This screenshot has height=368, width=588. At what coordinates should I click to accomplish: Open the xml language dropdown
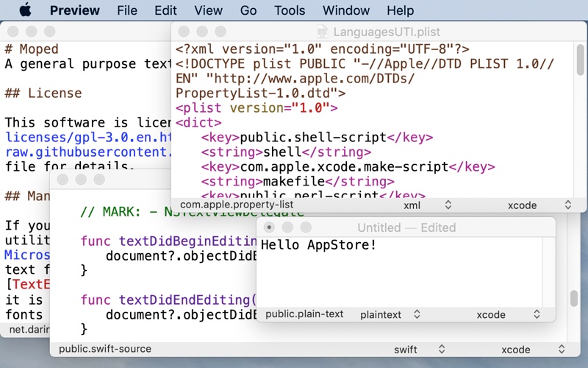(428, 205)
